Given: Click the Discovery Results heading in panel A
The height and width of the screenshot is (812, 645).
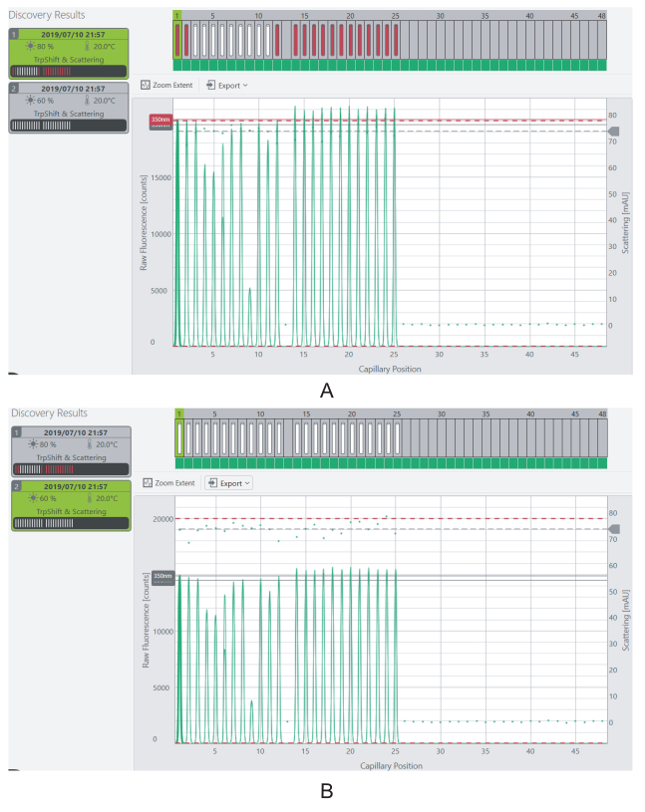Looking at the screenshot, I should coord(47,15).
